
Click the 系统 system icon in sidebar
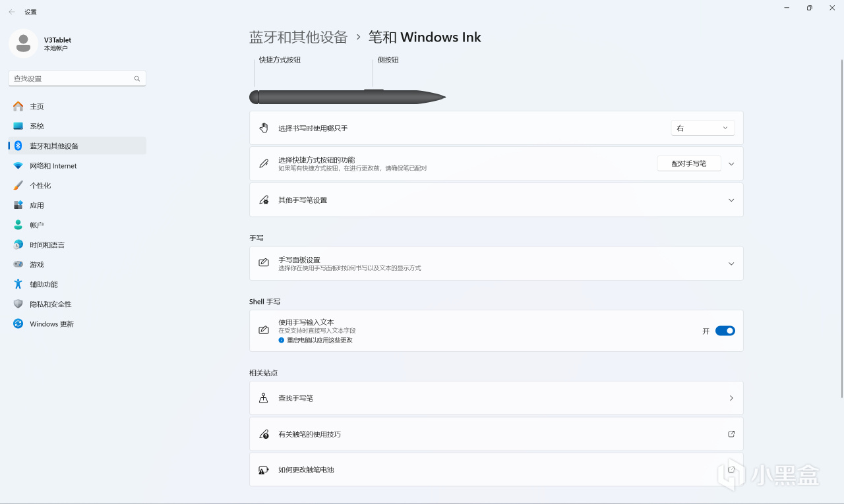18,126
